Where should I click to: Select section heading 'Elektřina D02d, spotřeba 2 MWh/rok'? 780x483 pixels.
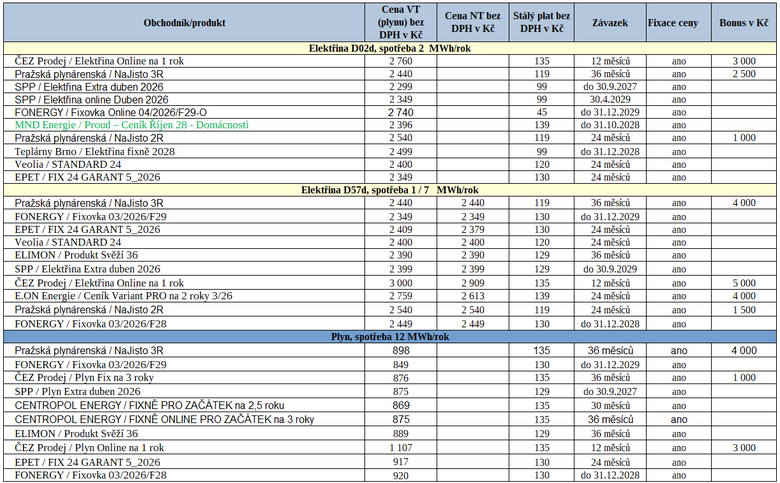click(x=390, y=48)
